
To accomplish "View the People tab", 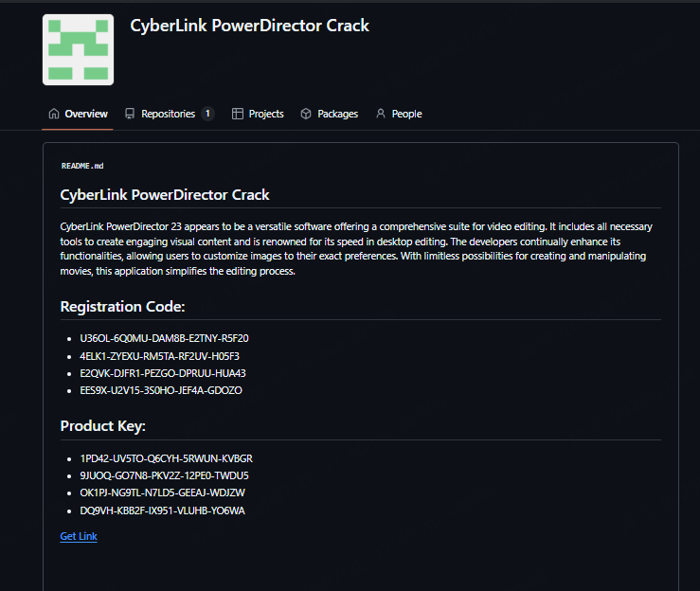I will click(x=399, y=114).
